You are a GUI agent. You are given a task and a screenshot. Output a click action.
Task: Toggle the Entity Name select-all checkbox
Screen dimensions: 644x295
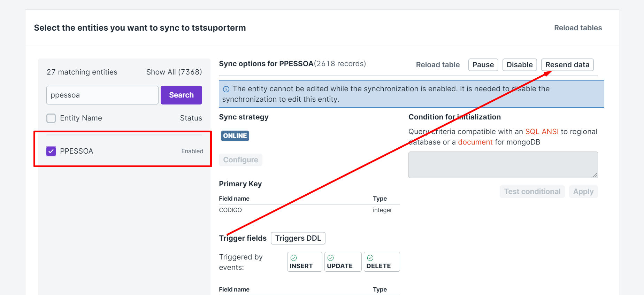(x=51, y=118)
